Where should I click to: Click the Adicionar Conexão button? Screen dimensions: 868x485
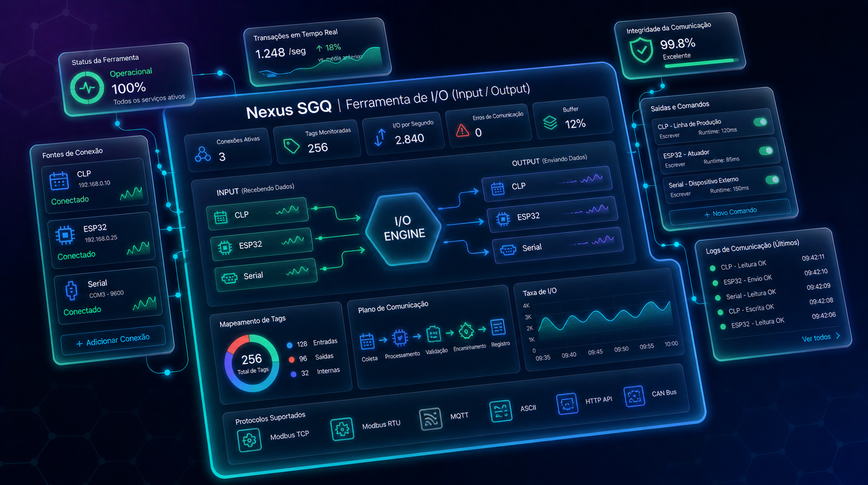pyautogui.click(x=113, y=341)
